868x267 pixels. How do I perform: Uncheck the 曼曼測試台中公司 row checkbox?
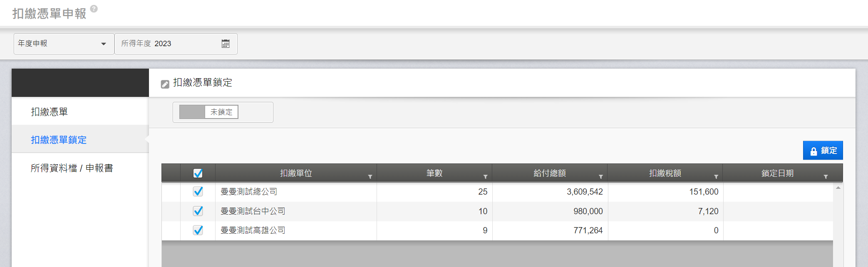pos(198,211)
